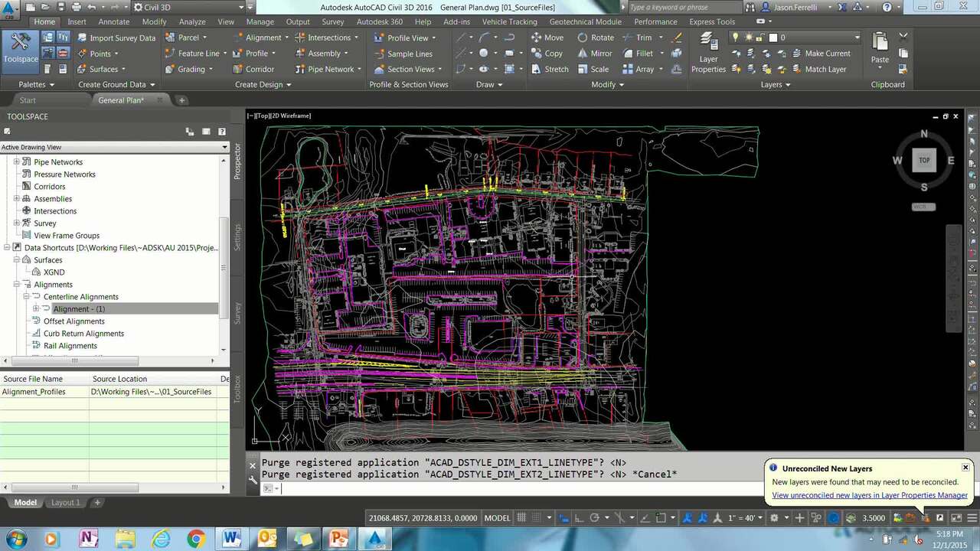
Task: Open the Feature Line dropdown
Action: pos(194,54)
